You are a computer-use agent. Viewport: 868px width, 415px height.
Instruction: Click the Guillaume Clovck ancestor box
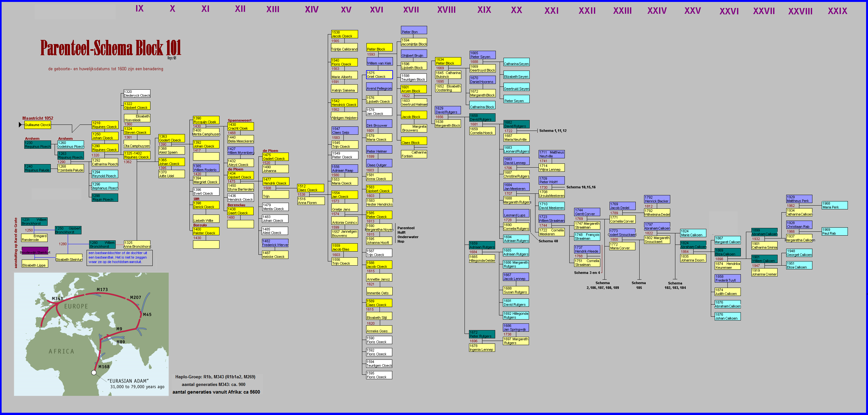coord(37,125)
